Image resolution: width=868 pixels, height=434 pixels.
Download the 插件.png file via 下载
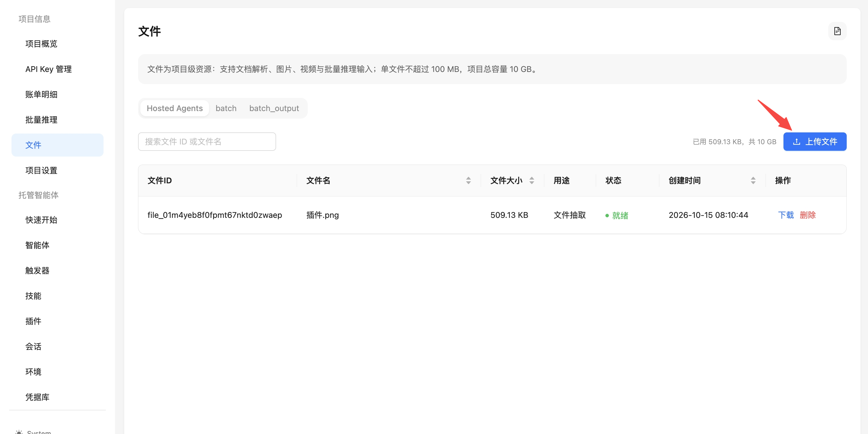click(785, 215)
